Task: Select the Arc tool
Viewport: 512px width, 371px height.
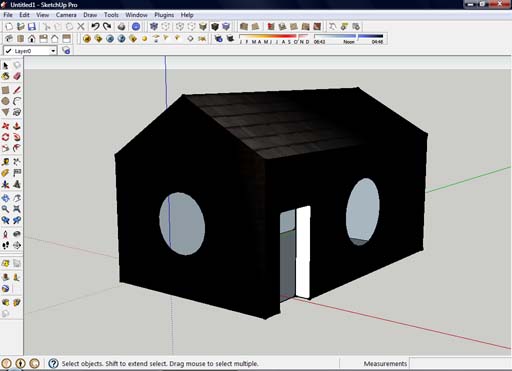Action: click(x=17, y=101)
